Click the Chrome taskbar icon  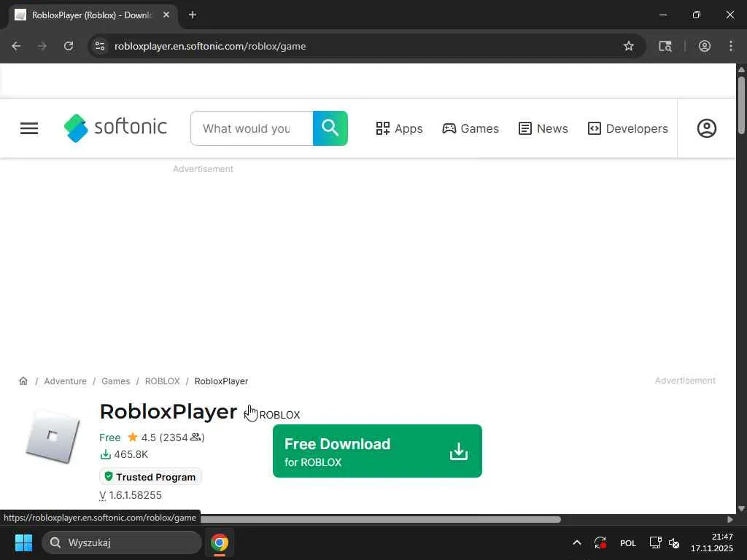coord(220,542)
